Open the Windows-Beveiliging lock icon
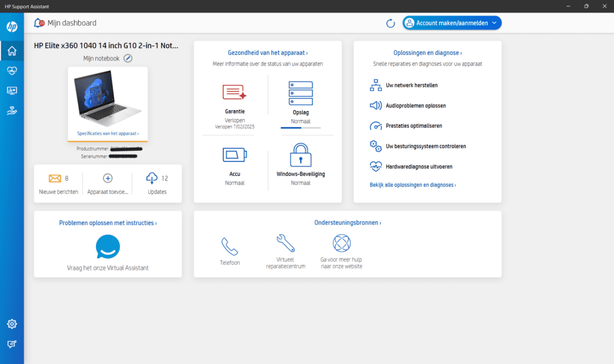The height and width of the screenshot is (364, 614). pos(301,155)
